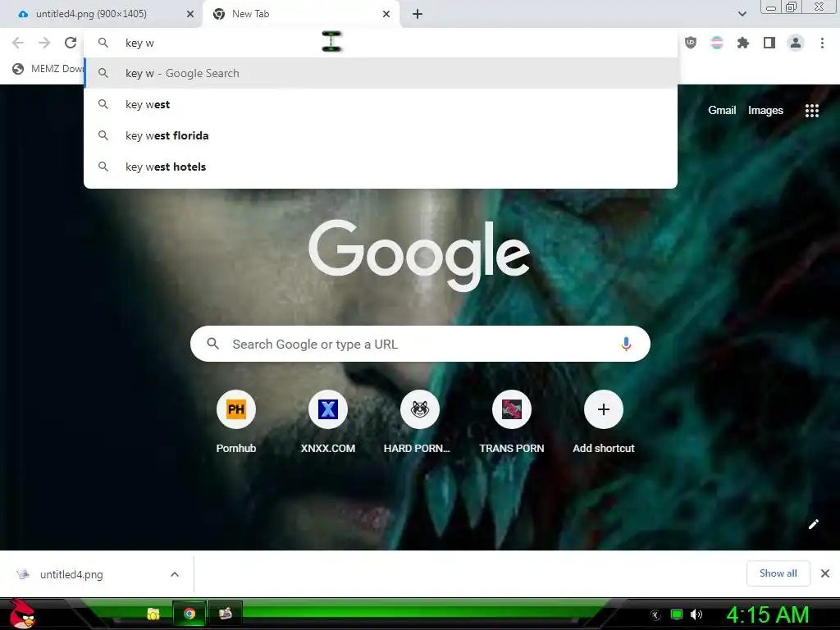840x630 pixels.
Task: Open Chrome's three-dot menu
Action: (x=822, y=43)
